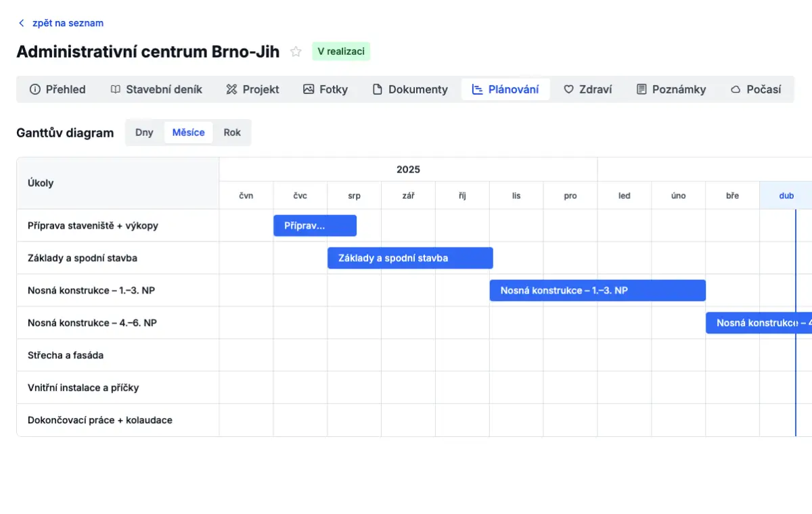Viewport: 812px width, 514px height.
Task: Click the Základy a spodní stavba bar
Action: coord(410,258)
